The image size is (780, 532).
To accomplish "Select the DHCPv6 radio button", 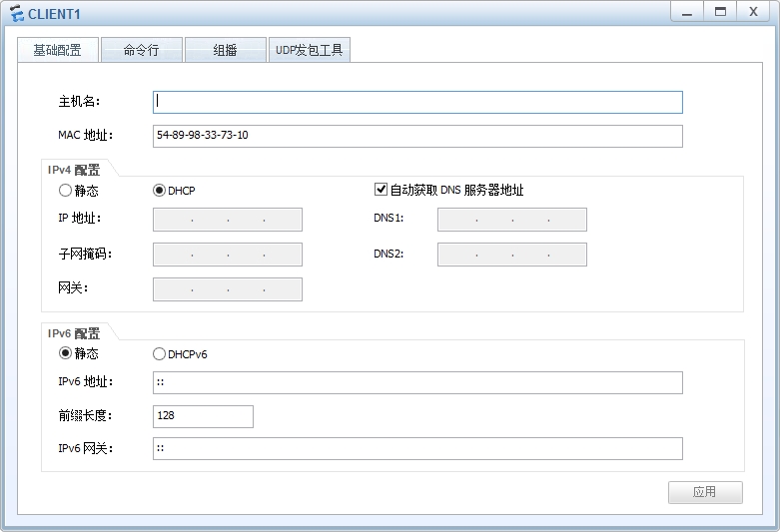I will 159,354.
